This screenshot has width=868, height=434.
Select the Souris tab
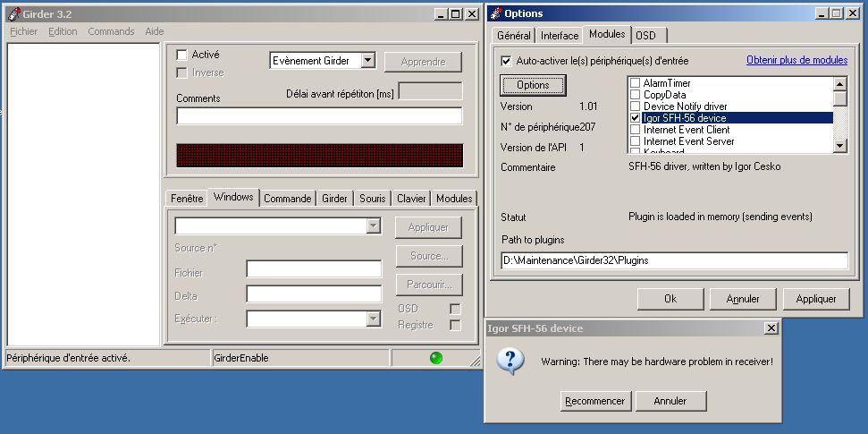(373, 199)
